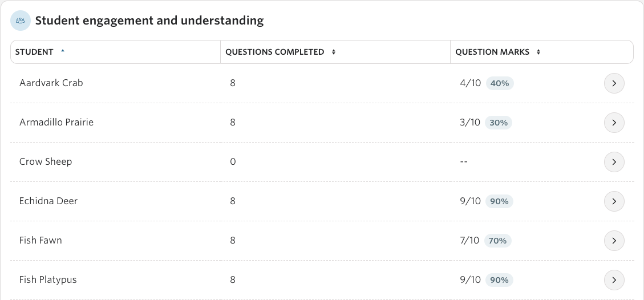Sort by Questions Completed arrows

pyautogui.click(x=334, y=52)
